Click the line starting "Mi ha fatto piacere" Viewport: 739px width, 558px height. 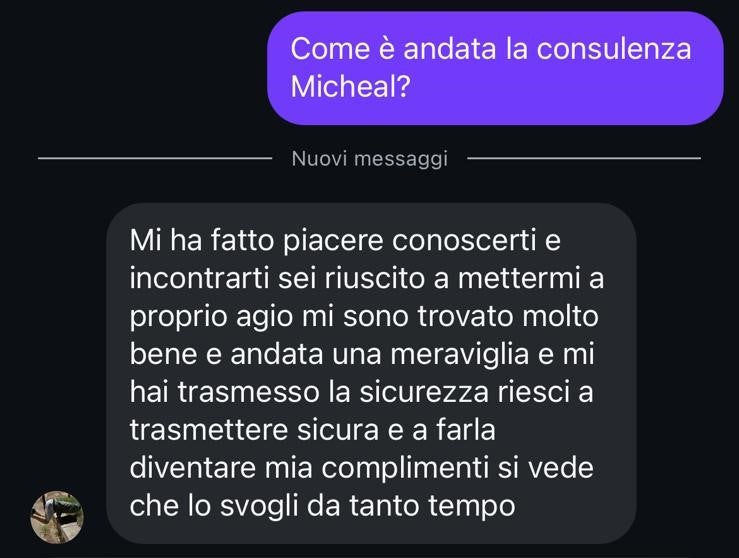point(345,240)
